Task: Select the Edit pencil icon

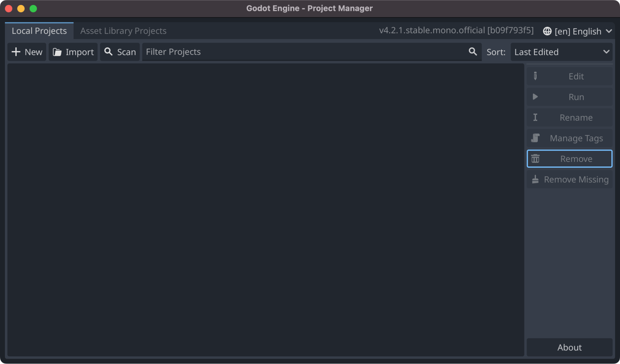Action: coord(535,76)
